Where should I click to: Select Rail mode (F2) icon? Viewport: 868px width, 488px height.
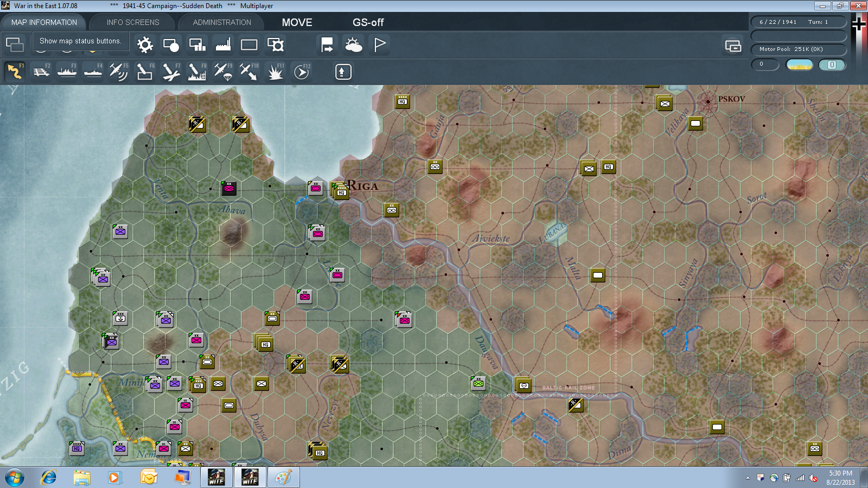coord(41,72)
